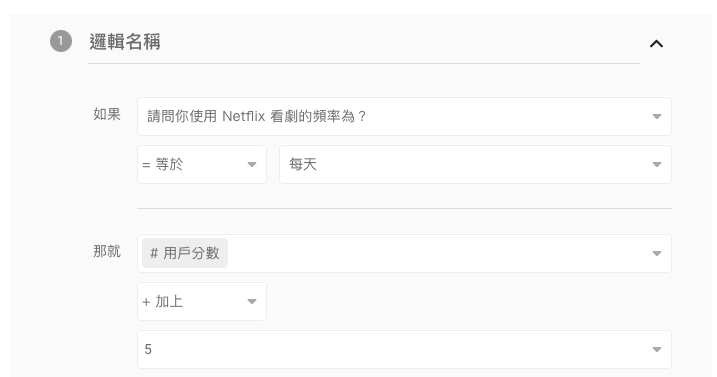
Task: Open the 每天 answer value dropdown
Action: pyautogui.click(x=475, y=164)
